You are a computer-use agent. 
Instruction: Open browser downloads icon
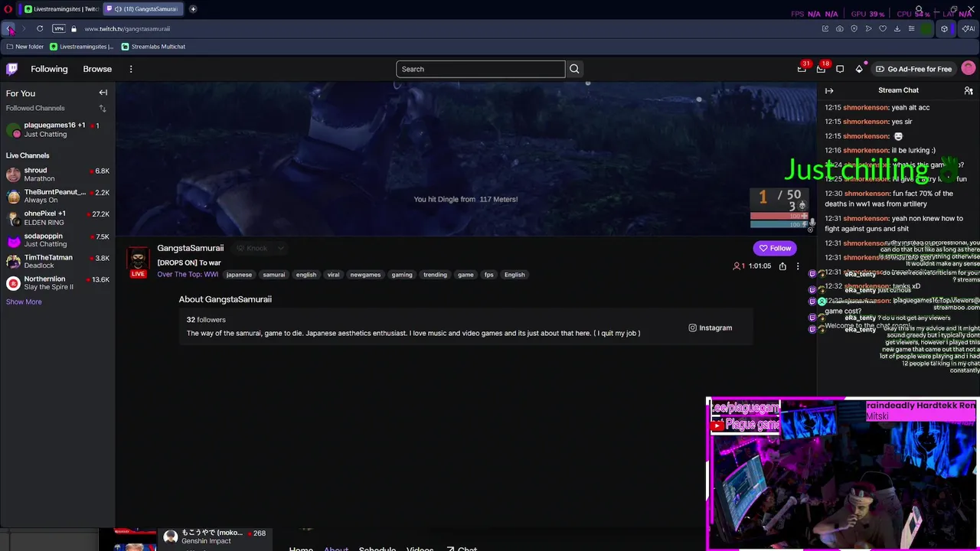(897, 28)
